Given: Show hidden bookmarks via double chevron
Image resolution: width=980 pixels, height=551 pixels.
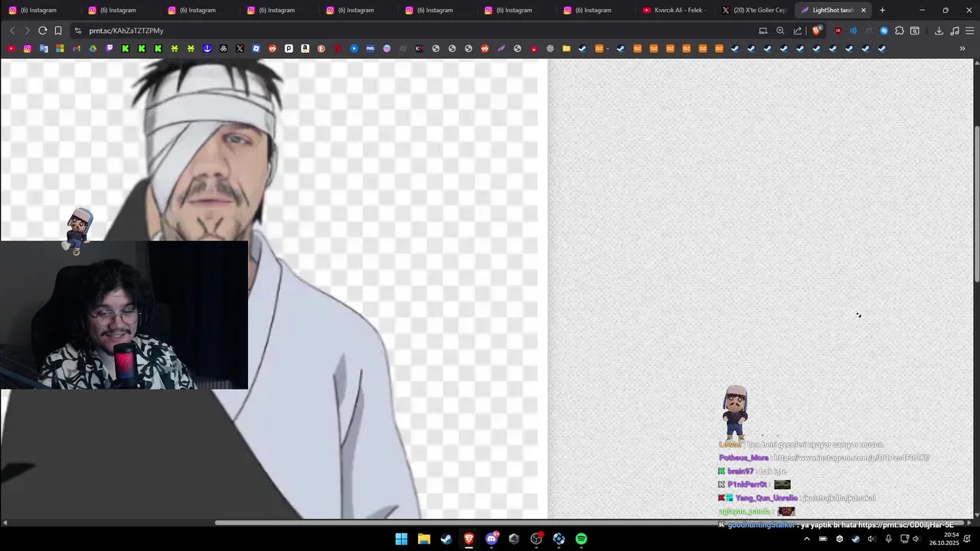Looking at the screenshot, I should 962,48.
